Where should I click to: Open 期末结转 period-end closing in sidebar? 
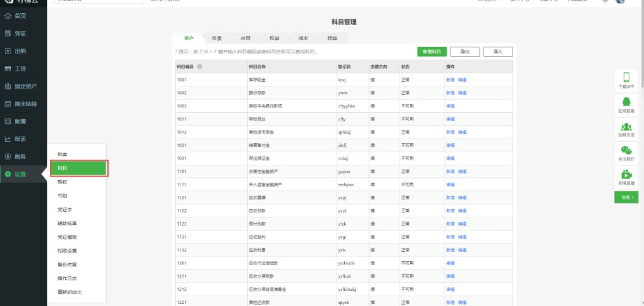24,104
